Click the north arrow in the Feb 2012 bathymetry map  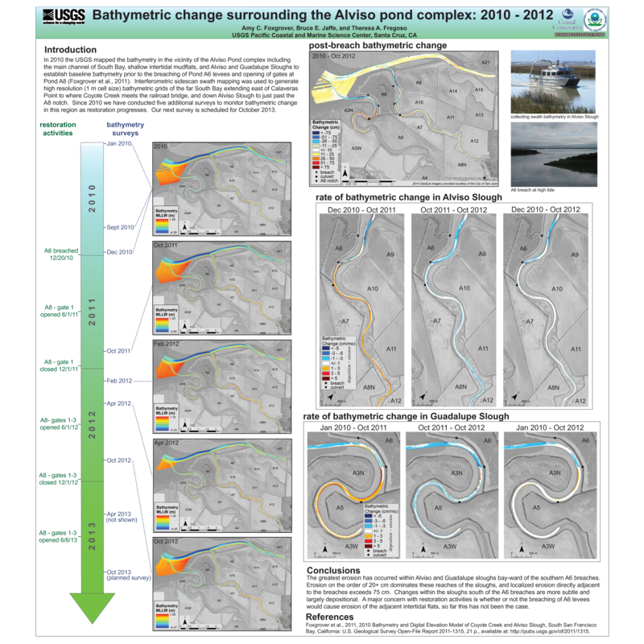coord(185,425)
